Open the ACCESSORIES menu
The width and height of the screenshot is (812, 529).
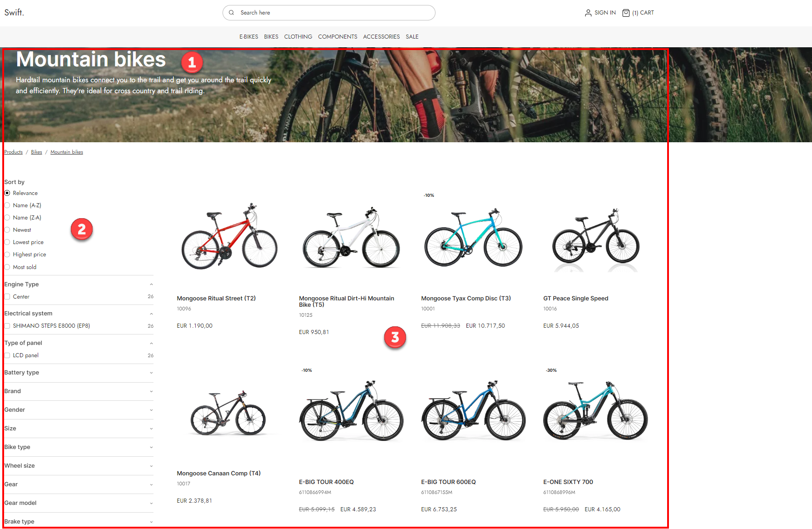(381, 37)
